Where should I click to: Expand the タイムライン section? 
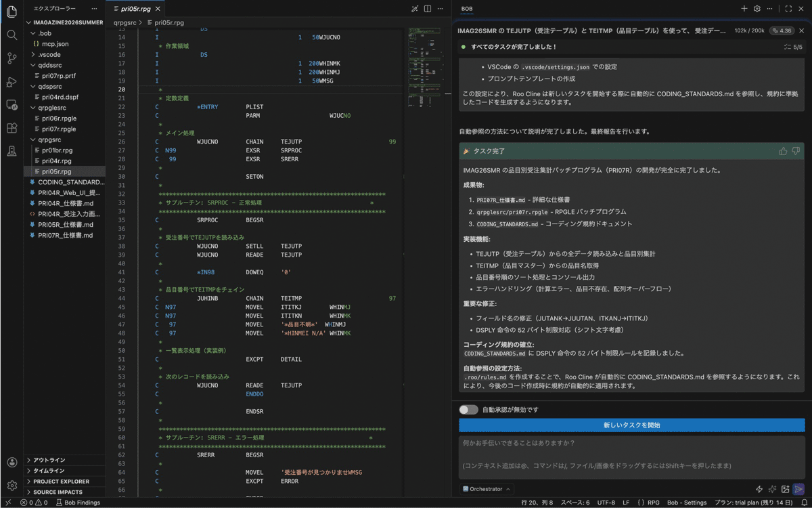[64, 471]
